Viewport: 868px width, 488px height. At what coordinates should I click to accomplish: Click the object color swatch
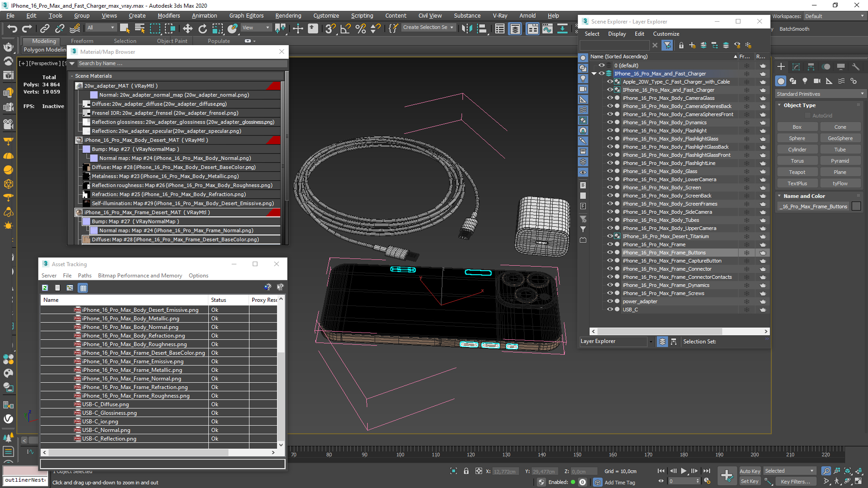856,206
